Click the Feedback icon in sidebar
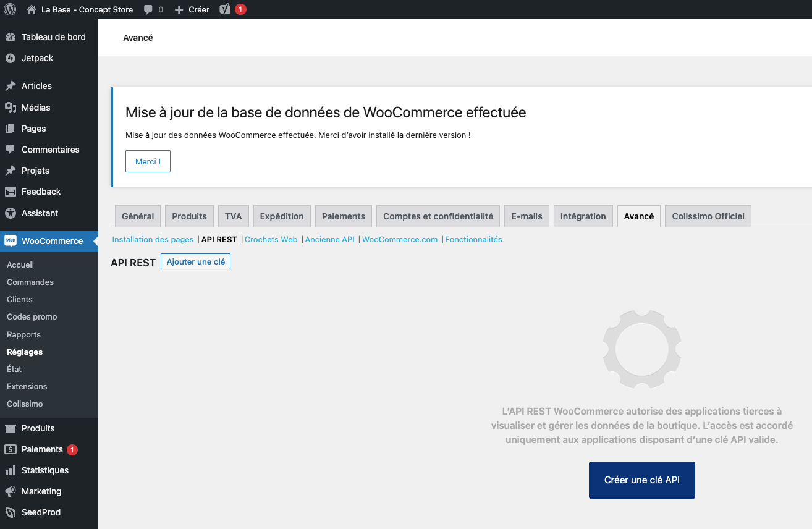This screenshot has height=529, width=812. click(11, 192)
